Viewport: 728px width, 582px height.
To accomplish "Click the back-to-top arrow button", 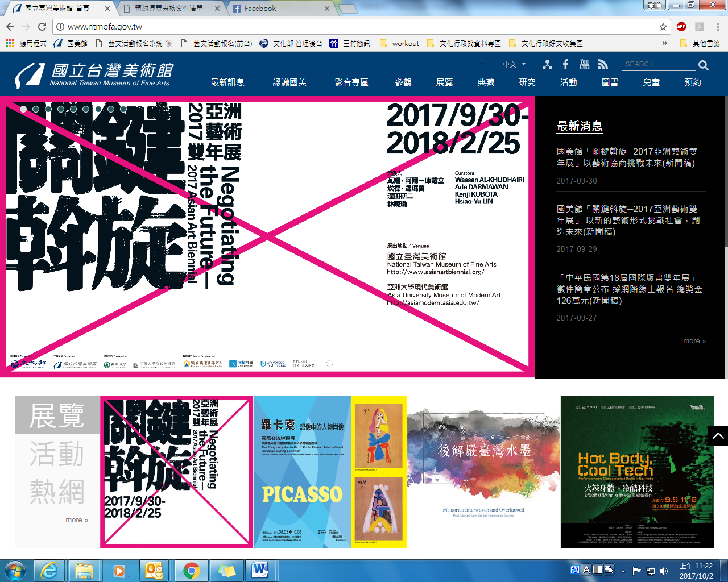I will 718,435.
